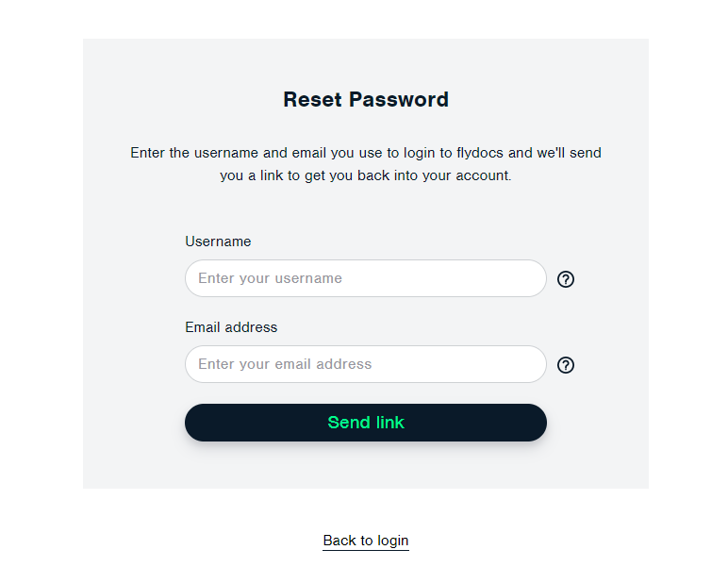Click the word 'login' in Back to login
The width and height of the screenshot is (728, 583).
point(393,541)
